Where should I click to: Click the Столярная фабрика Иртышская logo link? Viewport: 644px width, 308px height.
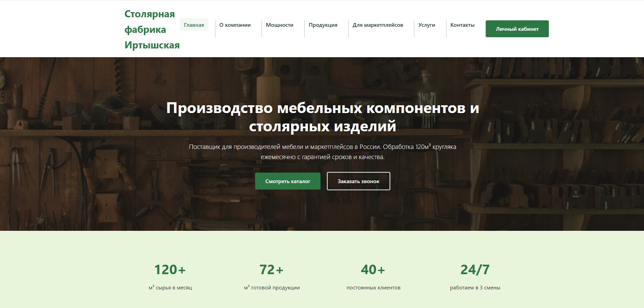point(152,29)
